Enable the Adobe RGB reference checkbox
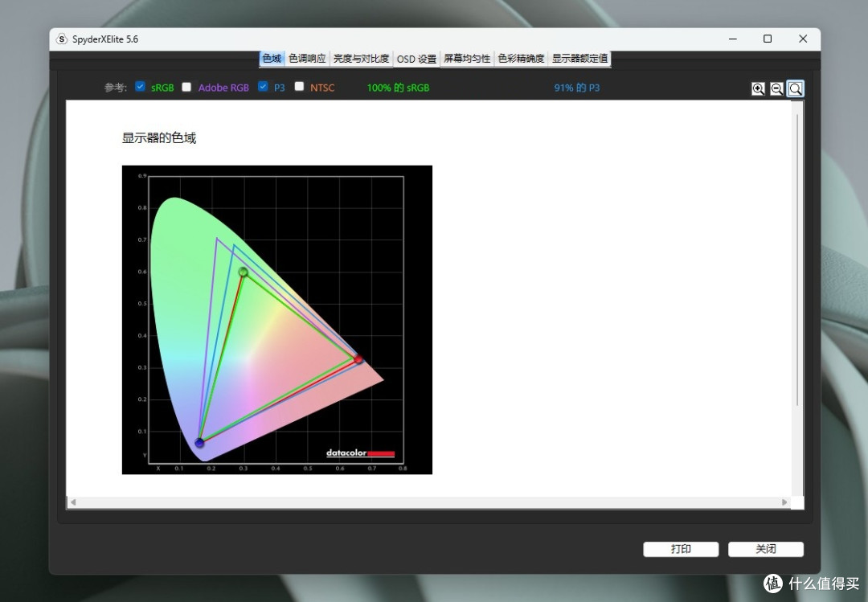This screenshot has width=868, height=602. click(x=186, y=86)
